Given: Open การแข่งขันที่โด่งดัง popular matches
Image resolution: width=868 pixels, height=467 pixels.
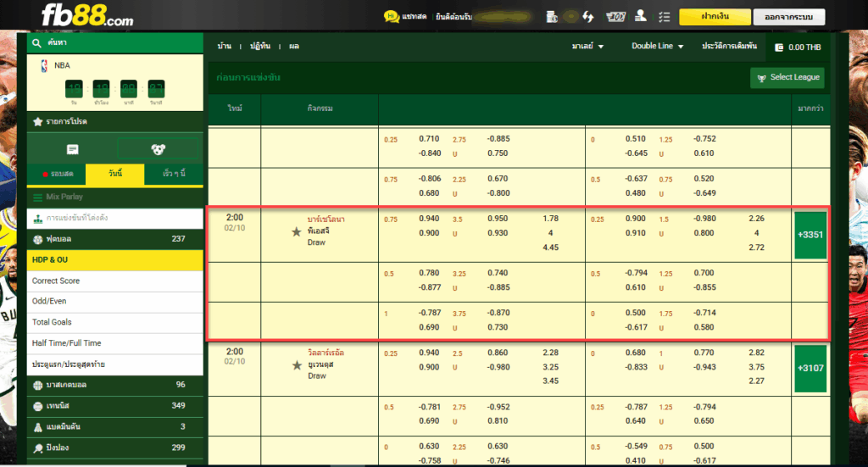Looking at the screenshot, I should pos(115,219).
